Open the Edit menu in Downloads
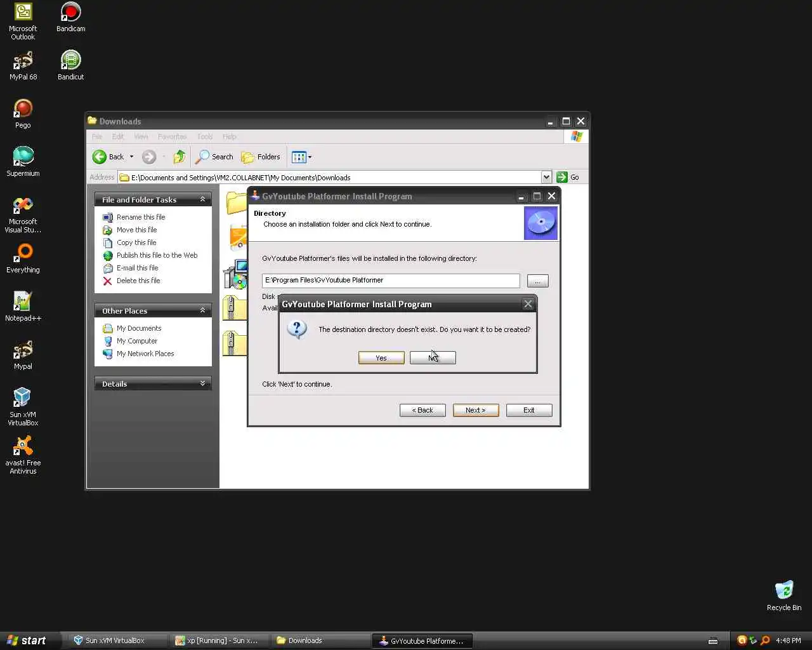 tap(118, 136)
